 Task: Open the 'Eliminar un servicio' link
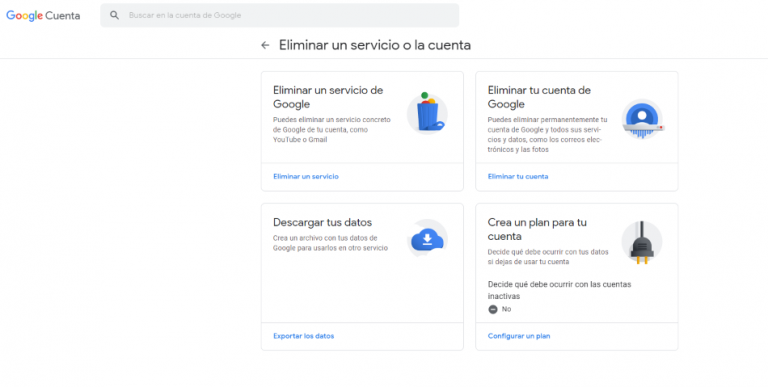[x=306, y=176]
